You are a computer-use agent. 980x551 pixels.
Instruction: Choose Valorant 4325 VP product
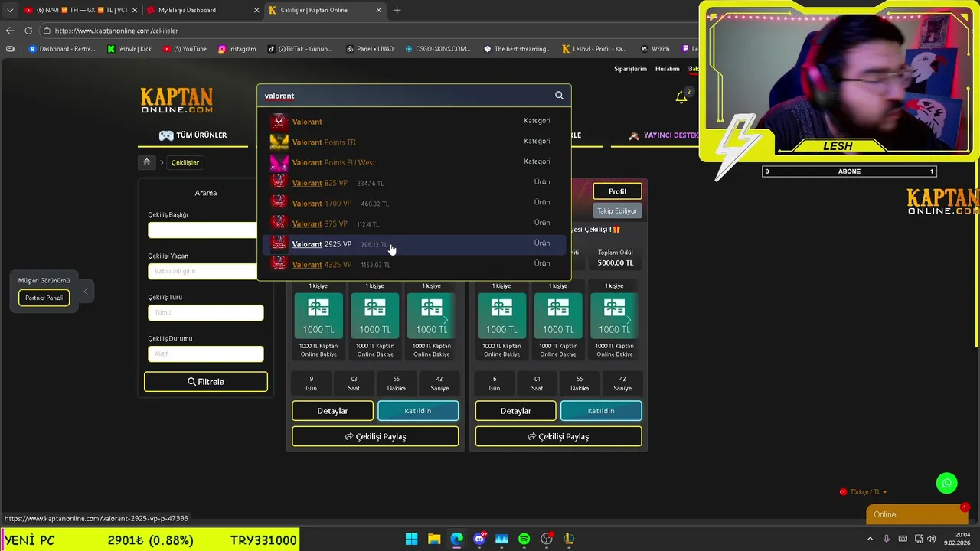[x=413, y=264]
